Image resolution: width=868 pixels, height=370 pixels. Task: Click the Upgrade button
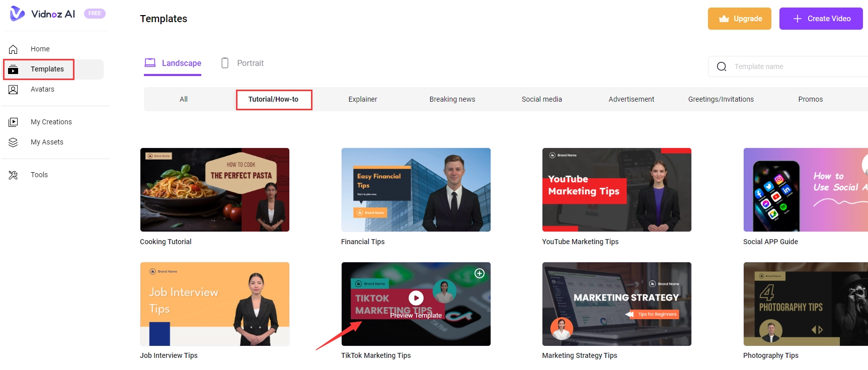click(739, 19)
